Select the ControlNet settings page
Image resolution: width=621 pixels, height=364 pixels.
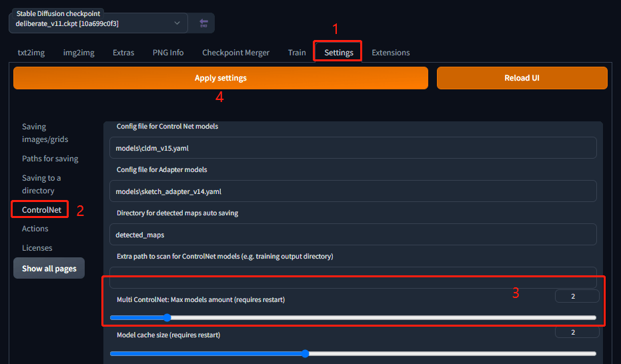coord(41,210)
